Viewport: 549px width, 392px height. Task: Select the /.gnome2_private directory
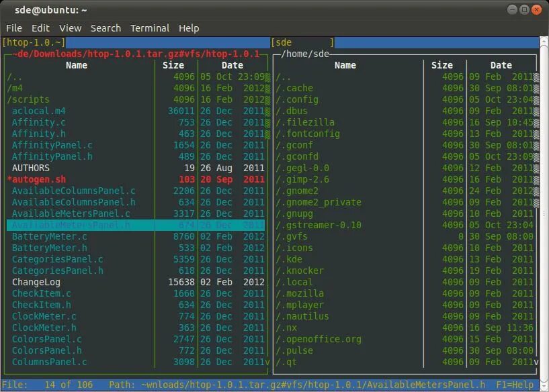[405, 203]
